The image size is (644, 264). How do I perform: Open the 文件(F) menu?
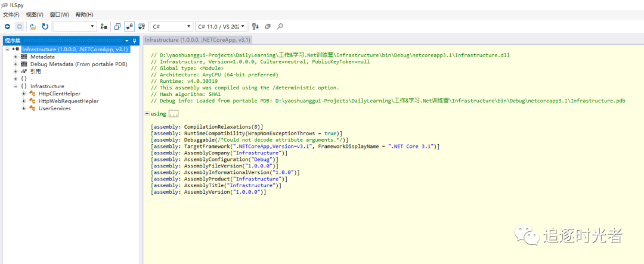pos(11,14)
